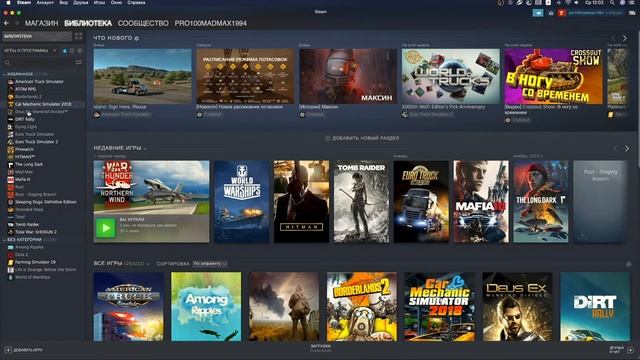Click library vertical scrollbar on right
This screenshot has height=360, width=640.
pos(638,98)
